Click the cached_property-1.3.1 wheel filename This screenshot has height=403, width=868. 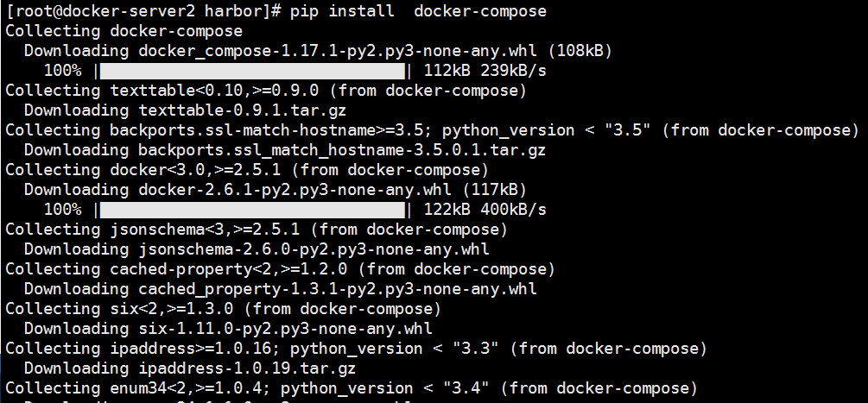tap(338, 289)
